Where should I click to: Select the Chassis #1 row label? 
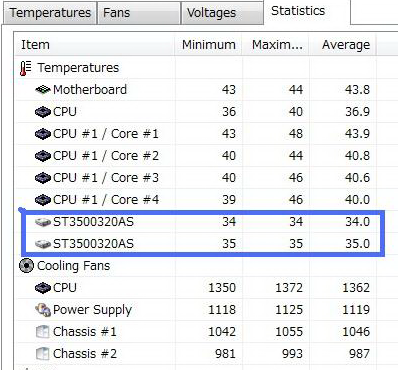[x=85, y=332]
